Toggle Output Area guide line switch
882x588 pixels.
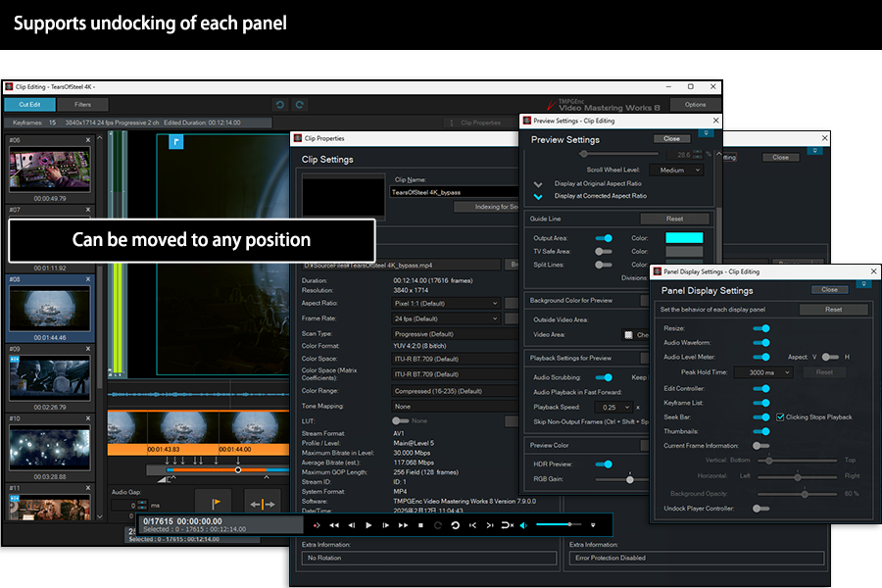tap(604, 238)
